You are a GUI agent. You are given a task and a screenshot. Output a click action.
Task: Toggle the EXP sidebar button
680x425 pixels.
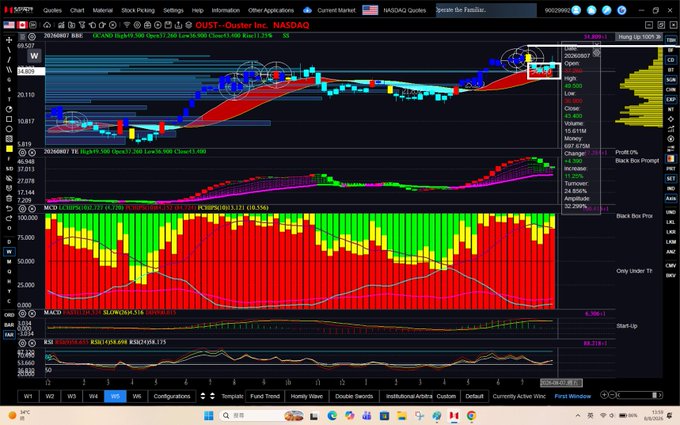pyautogui.click(x=670, y=99)
